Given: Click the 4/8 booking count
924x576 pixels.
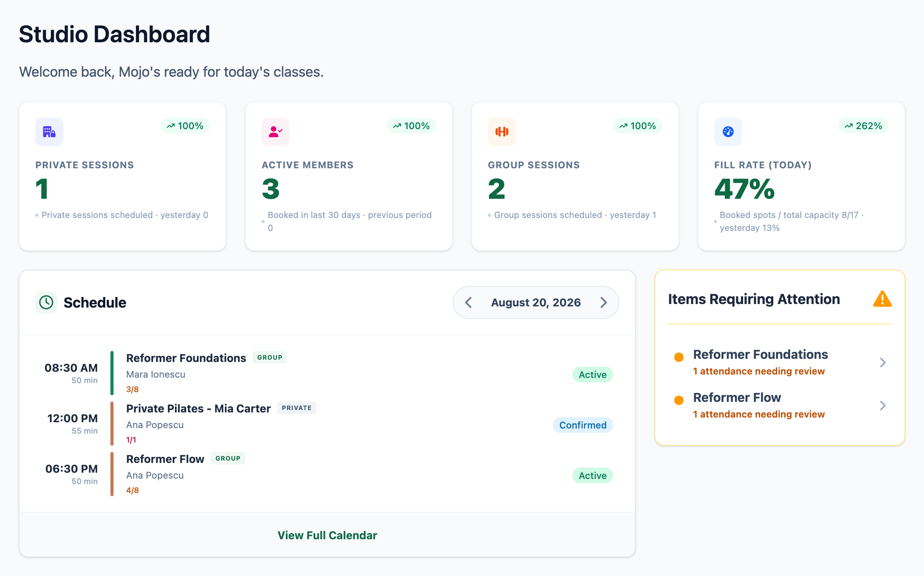Looking at the screenshot, I should (132, 490).
